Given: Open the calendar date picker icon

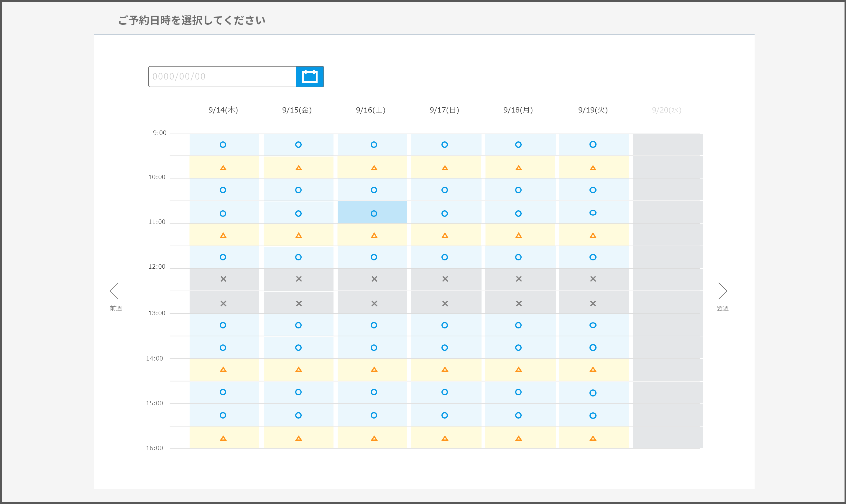Looking at the screenshot, I should click(x=309, y=76).
